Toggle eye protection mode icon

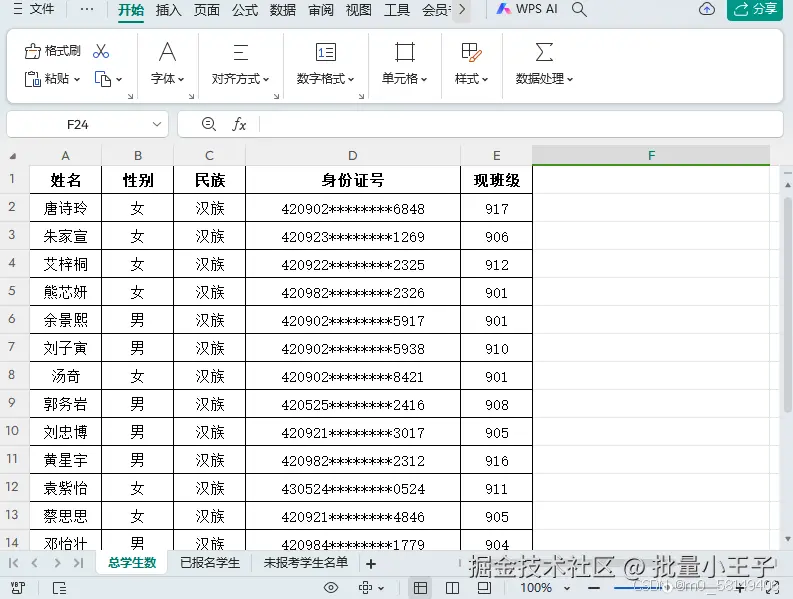[x=331, y=587]
